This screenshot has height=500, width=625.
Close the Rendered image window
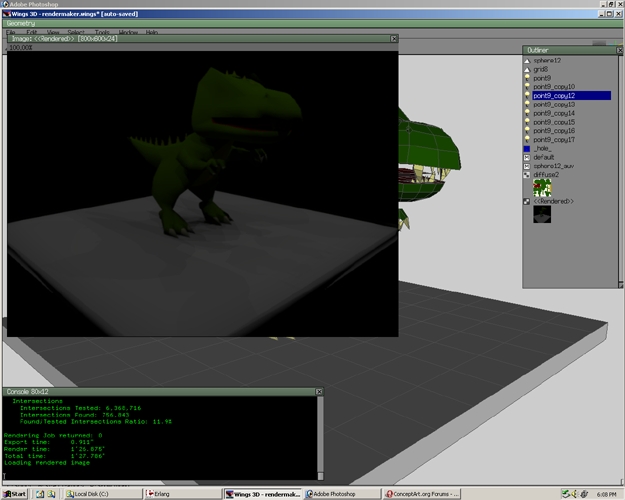(394, 39)
